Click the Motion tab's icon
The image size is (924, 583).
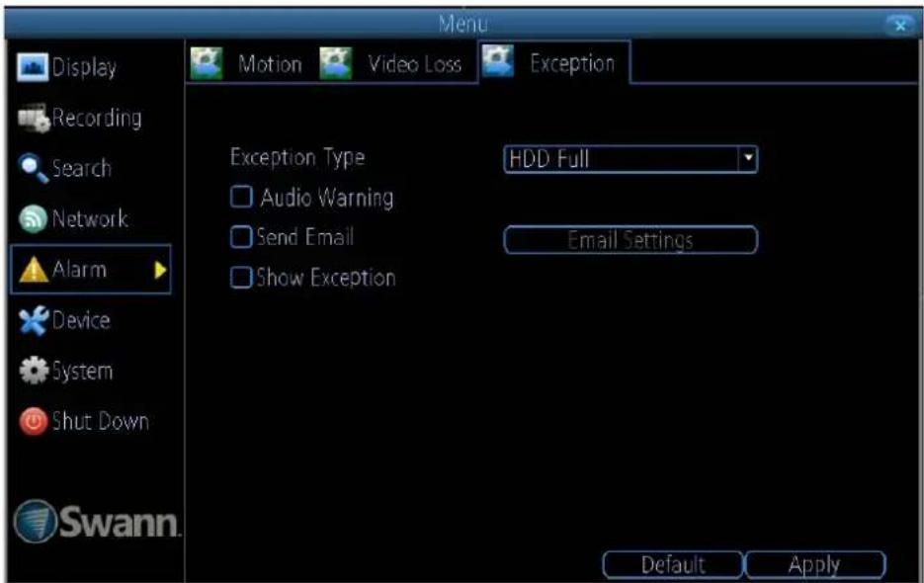[x=207, y=63]
